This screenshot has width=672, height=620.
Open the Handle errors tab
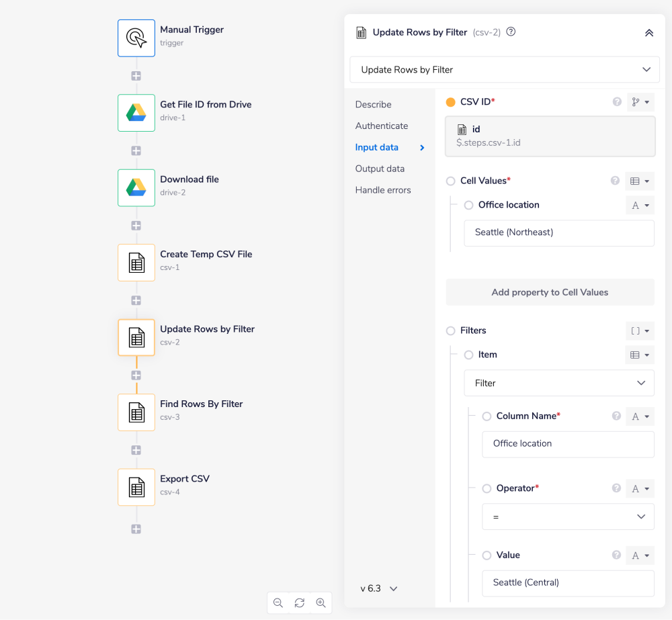[x=383, y=190]
